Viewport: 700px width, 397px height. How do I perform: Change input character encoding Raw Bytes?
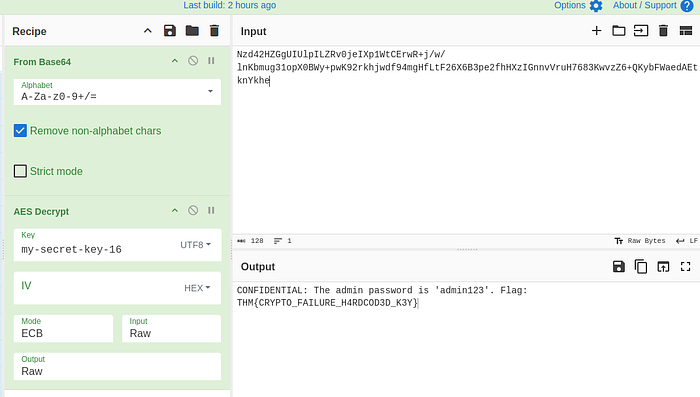click(x=640, y=241)
